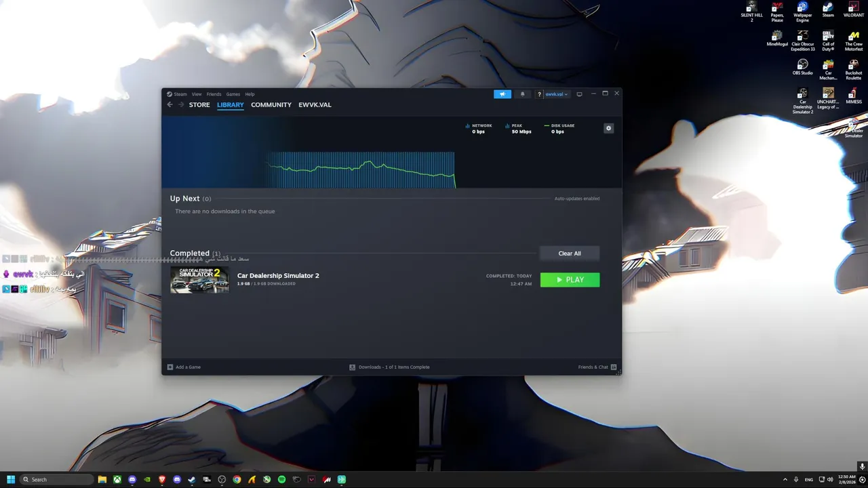Viewport: 868px width, 488px height.
Task: Open the ewvk.val account dropdown
Action: (x=557, y=94)
